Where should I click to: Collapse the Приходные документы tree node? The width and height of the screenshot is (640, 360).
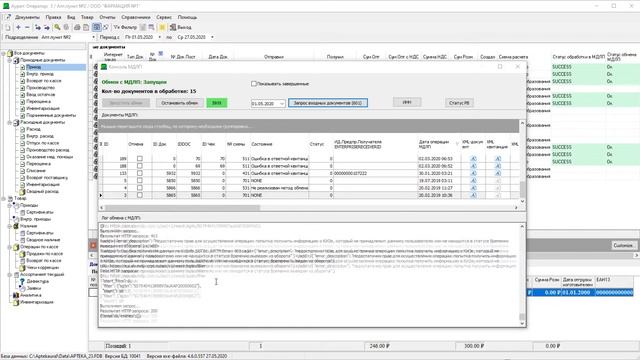[10, 60]
